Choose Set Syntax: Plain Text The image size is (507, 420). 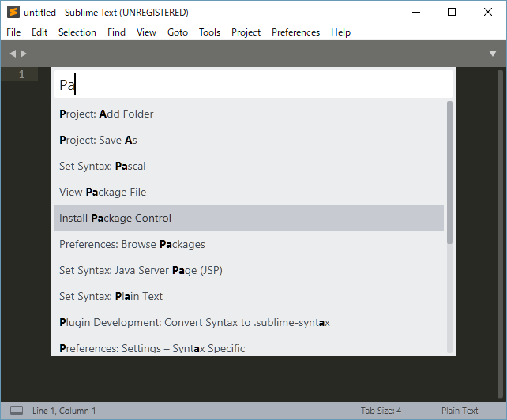pyautogui.click(x=249, y=297)
